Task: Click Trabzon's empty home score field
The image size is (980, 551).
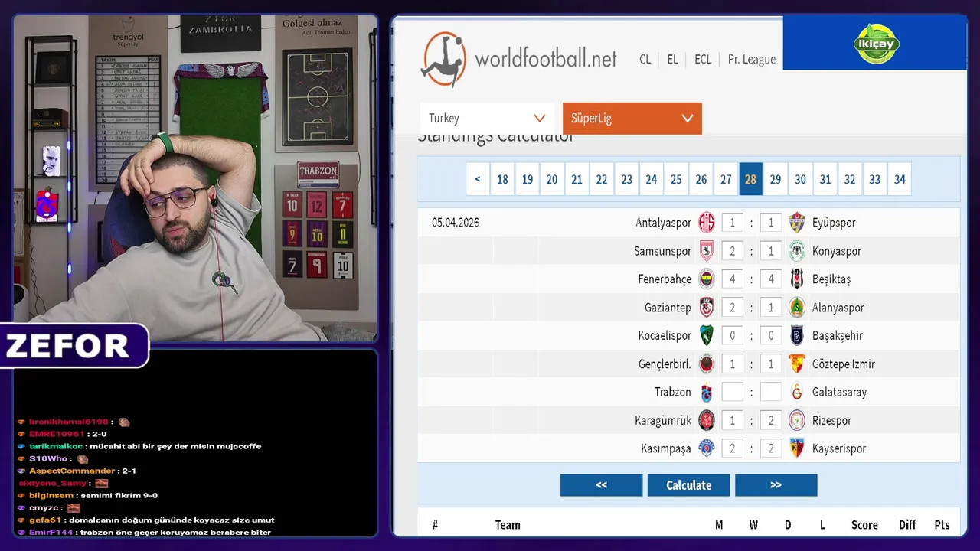Action: point(732,392)
